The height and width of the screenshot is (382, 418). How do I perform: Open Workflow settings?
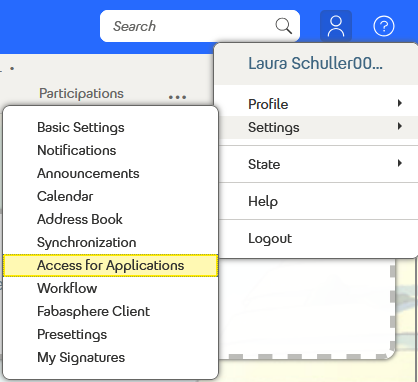tap(111, 288)
